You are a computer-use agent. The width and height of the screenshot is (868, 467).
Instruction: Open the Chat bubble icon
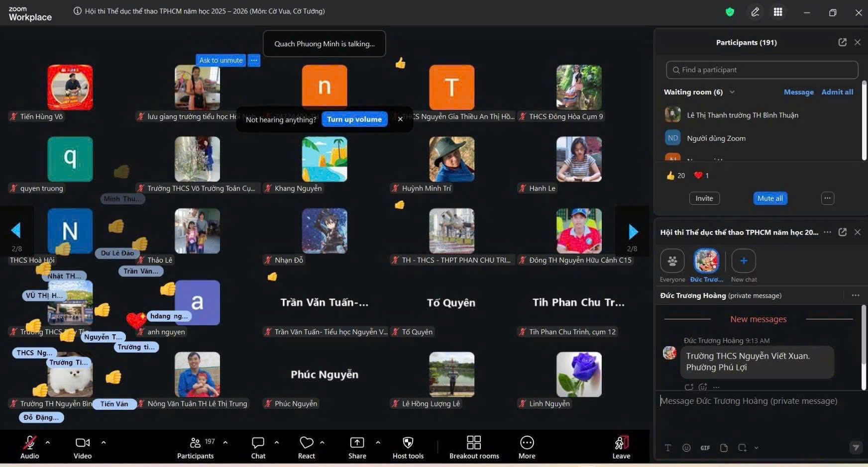tap(258, 443)
